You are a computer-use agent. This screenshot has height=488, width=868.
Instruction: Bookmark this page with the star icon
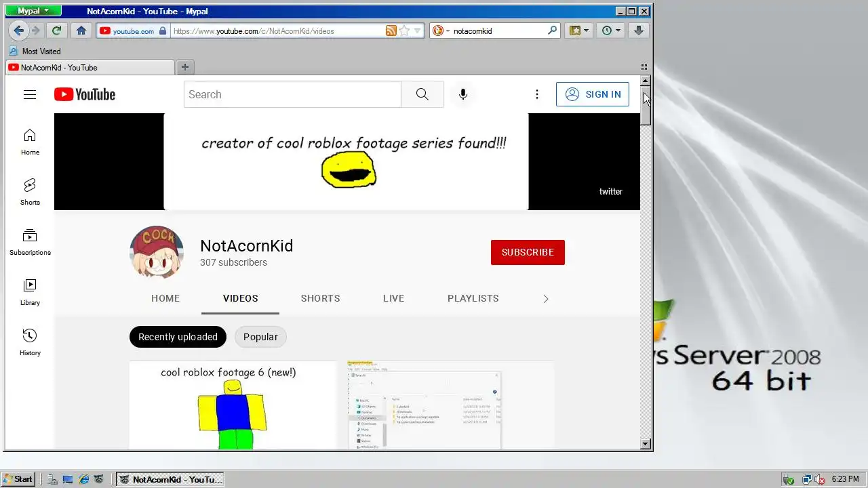(404, 30)
